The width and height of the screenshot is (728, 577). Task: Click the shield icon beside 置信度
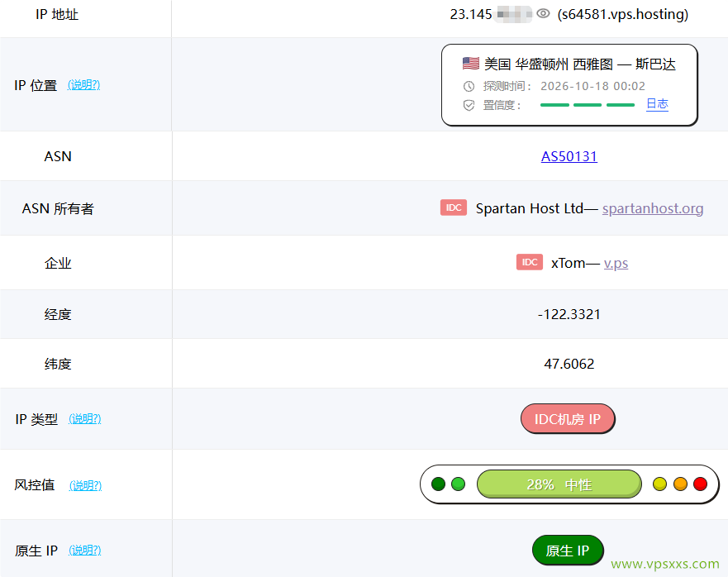coord(469,106)
